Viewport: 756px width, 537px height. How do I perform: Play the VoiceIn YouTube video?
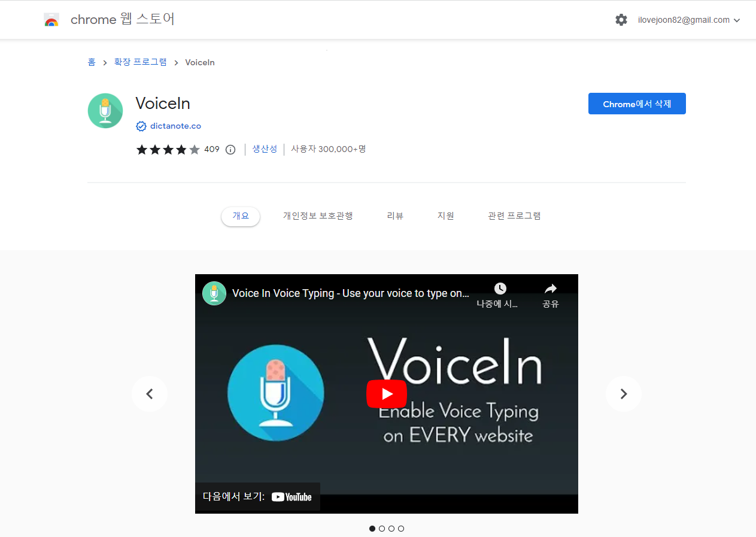point(387,394)
